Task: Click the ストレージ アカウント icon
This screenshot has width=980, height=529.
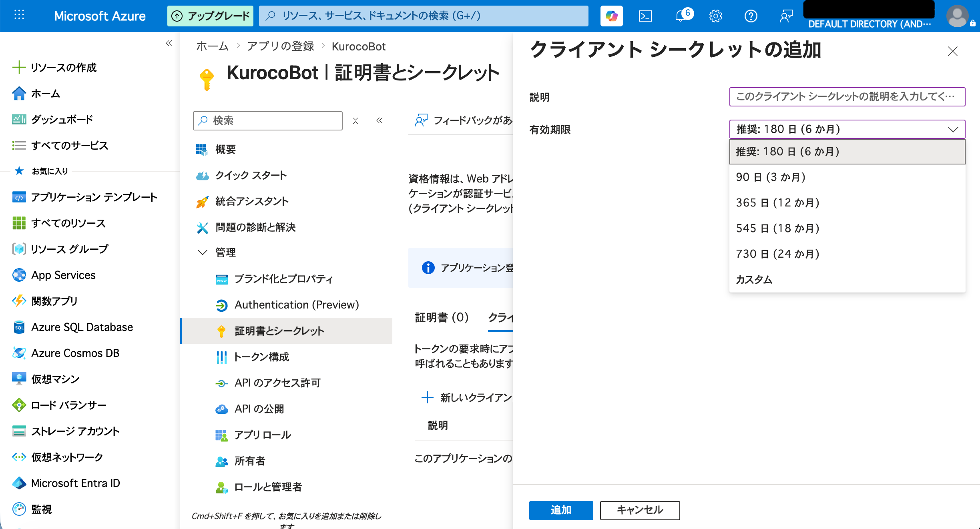Action: (x=19, y=431)
